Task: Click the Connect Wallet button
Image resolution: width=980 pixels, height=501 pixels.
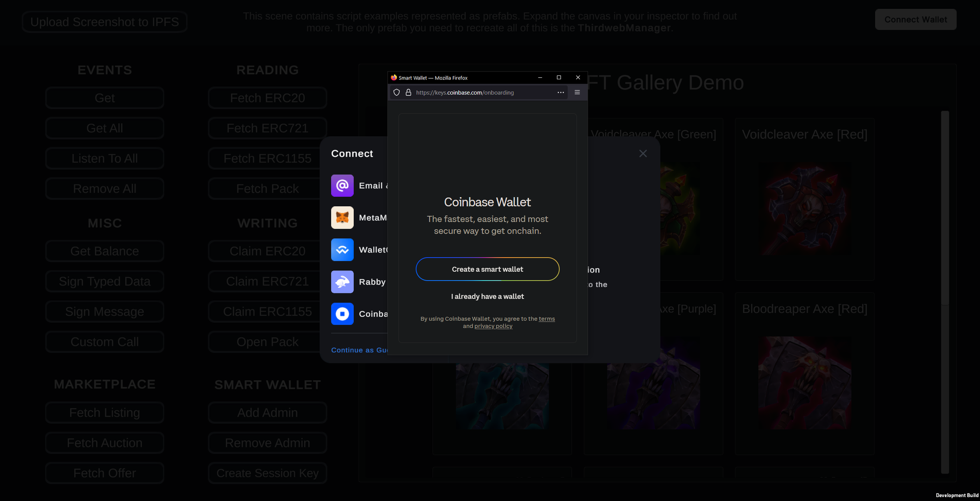Action: [x=915, y=20]
